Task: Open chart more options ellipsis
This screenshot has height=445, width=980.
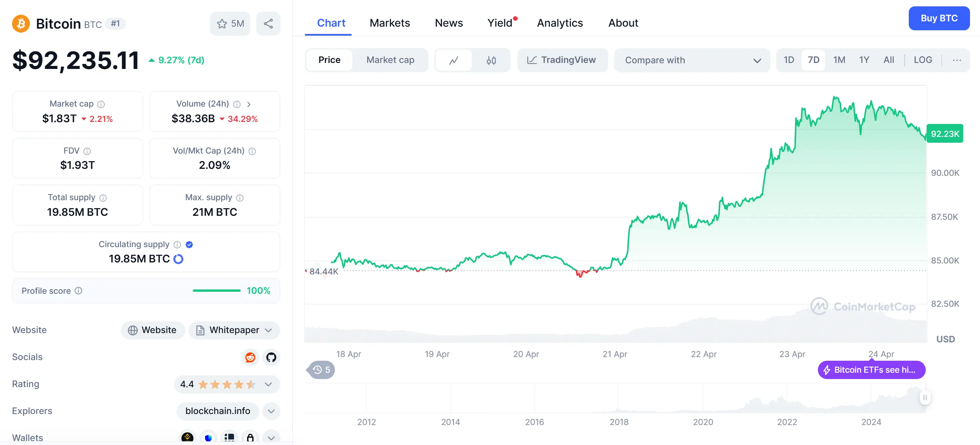Action: pyautogui.click(x=956, y=60)
